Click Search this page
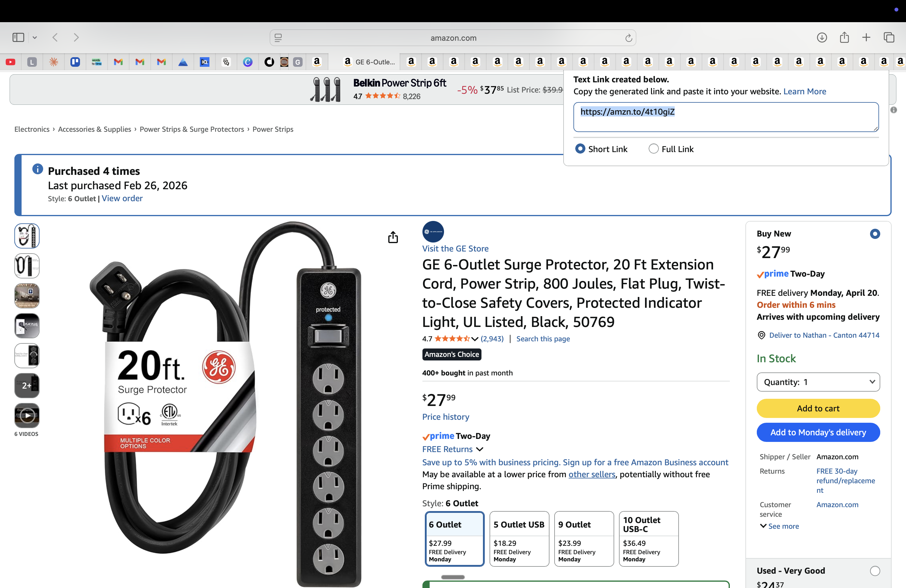 (543, 339)
